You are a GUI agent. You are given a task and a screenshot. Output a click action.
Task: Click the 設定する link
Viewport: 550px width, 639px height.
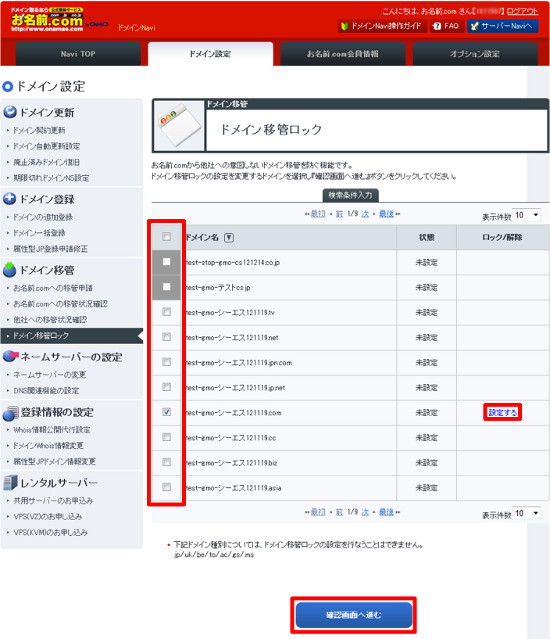coord(502,412)
